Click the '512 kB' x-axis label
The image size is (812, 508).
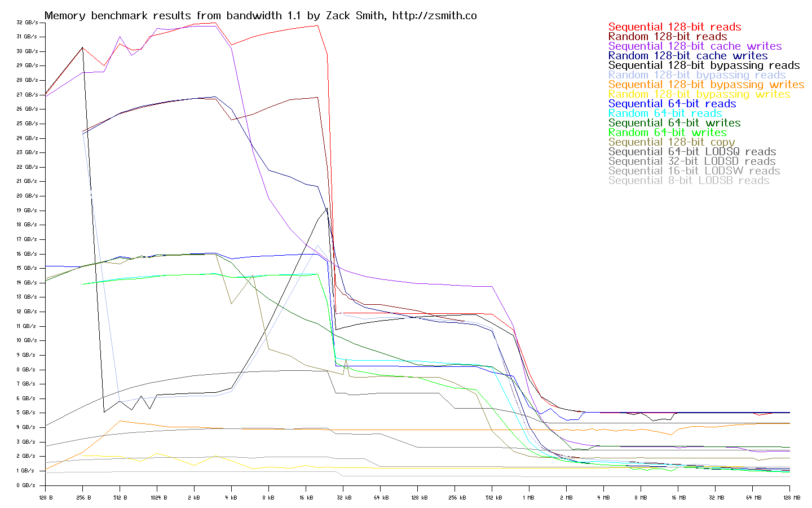click(x=493, y=498)
